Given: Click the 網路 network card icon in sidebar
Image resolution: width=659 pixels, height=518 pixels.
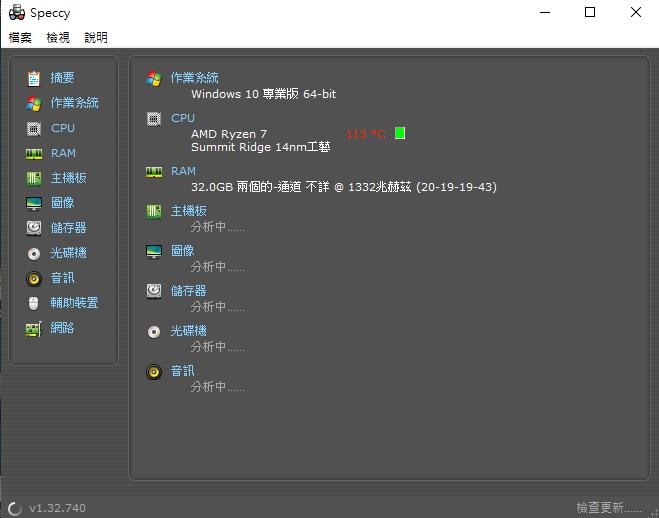Looking at the screenshot, I should coord(34,329).
